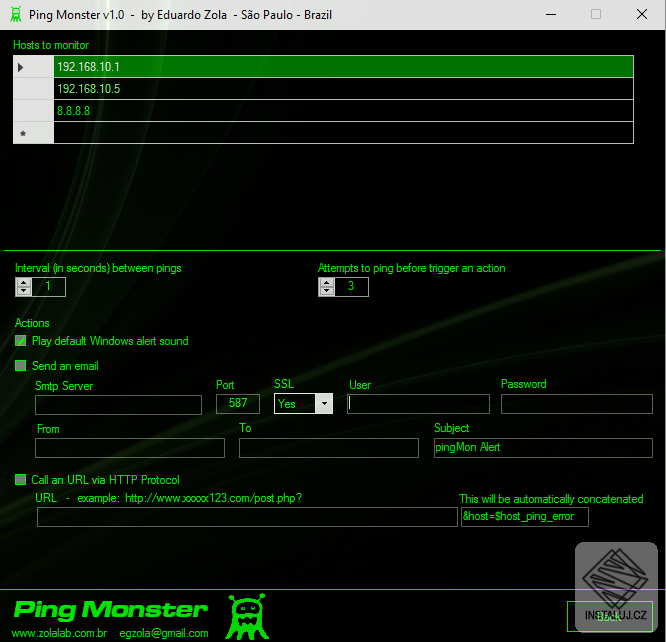This screenshot has height=642, width=666.
Task: Decrease ping attempts with down arrow
Action: point(326,291)
